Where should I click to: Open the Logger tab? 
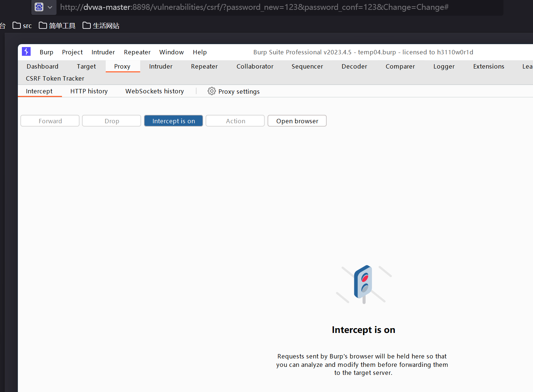(444, 66)
